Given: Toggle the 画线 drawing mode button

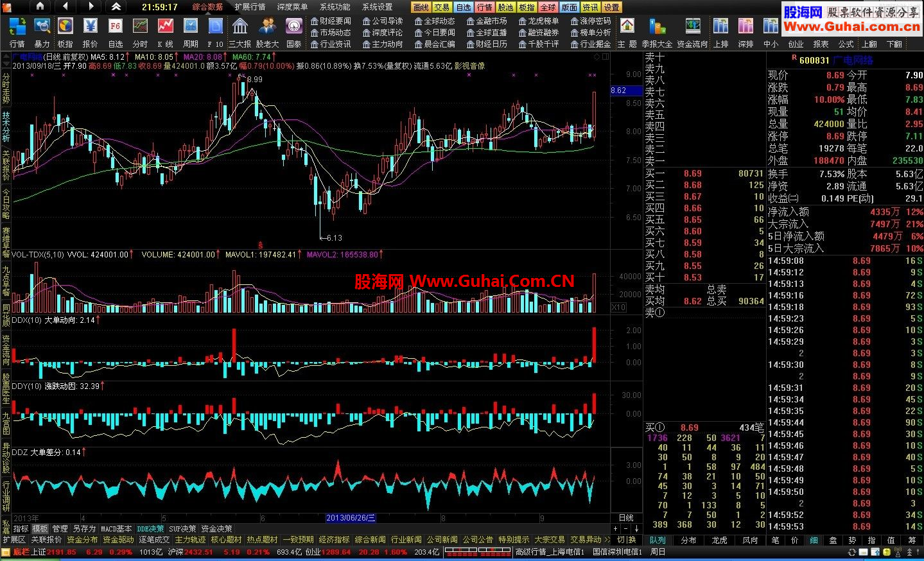Looking at the screenshot, I should tap(421, 7).
